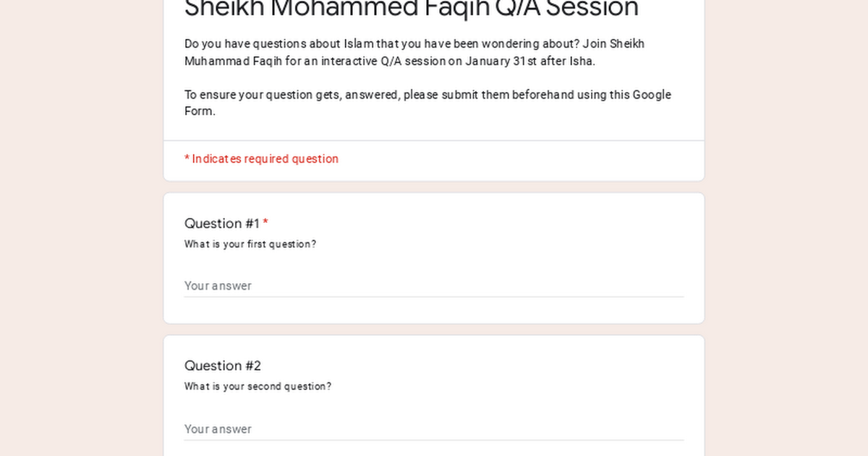Select the 'Question #2' label
Screen dimensions: 868x456
223,366
